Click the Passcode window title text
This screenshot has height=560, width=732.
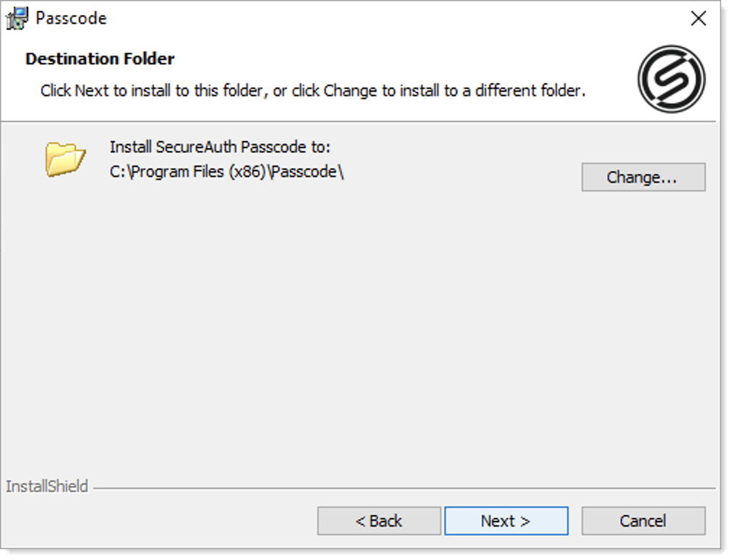(x=71, y=18)
